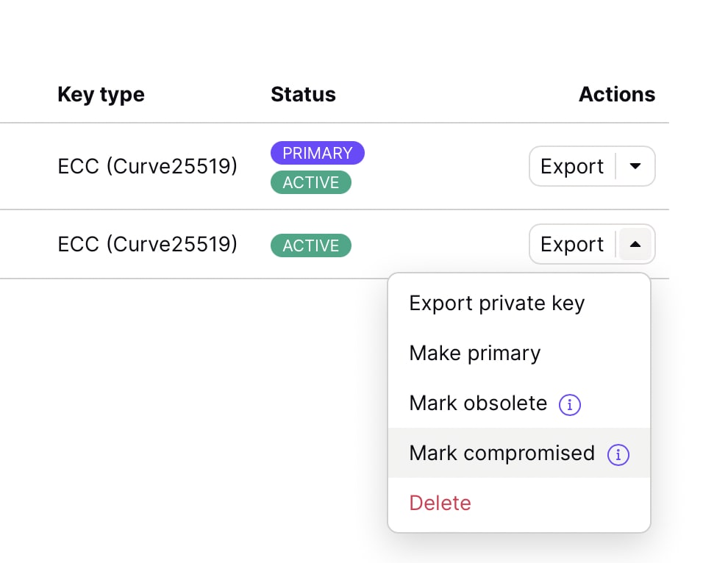Click the Key type column header
Viewport: 728px width, 563px height.
click(101, 95)
